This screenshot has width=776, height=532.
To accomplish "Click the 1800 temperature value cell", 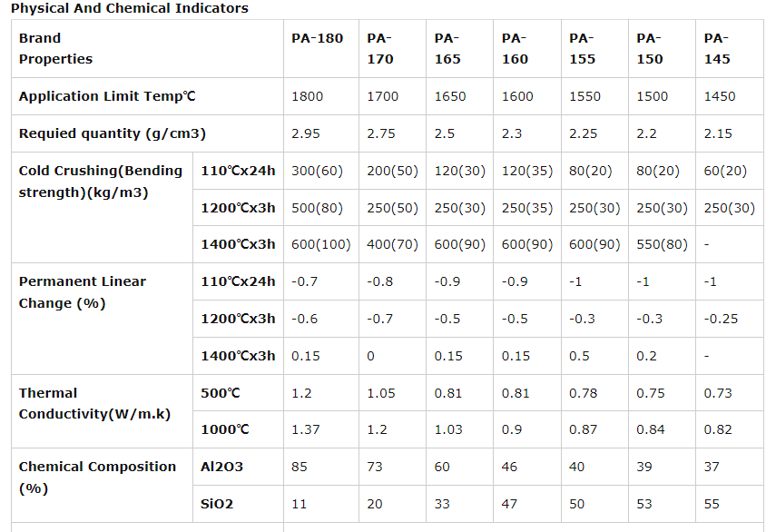I will [x=307, y=96].
